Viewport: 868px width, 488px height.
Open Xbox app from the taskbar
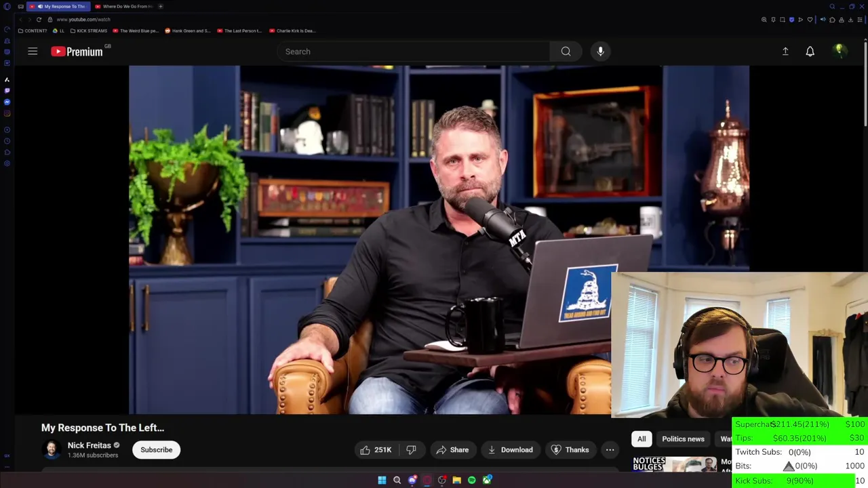(487, 480)
